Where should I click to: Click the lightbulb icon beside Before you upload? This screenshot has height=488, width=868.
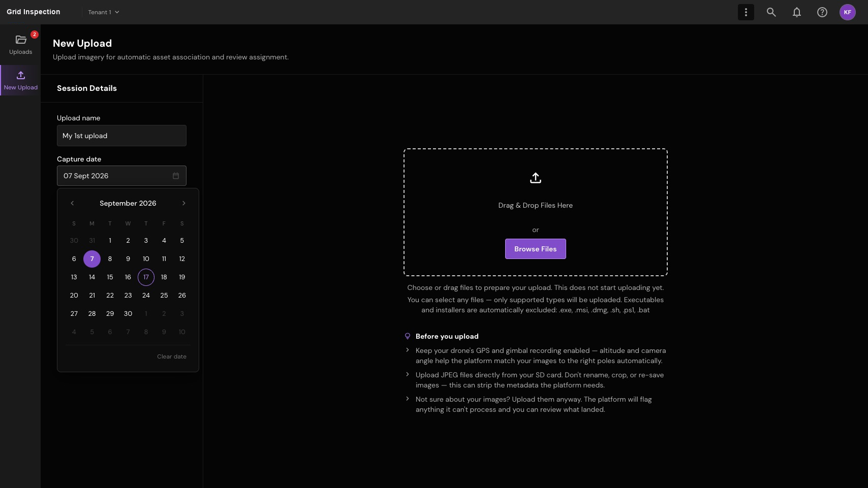pos(407,336)
